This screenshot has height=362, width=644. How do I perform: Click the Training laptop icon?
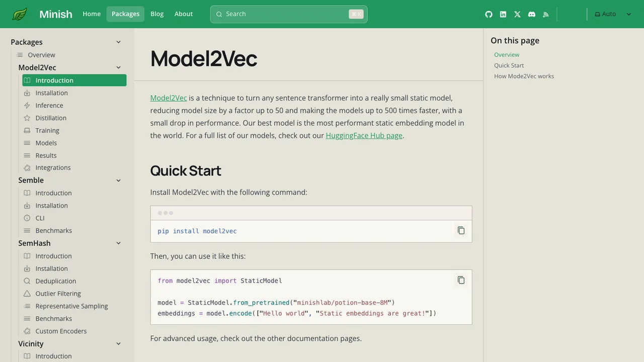(x=27, y=130)
